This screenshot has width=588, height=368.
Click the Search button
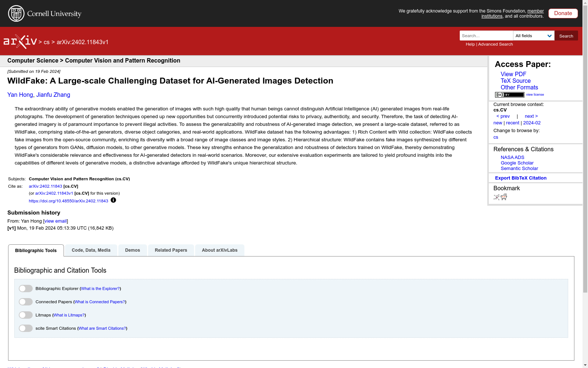pyautogui.click(x=566, y=36)
